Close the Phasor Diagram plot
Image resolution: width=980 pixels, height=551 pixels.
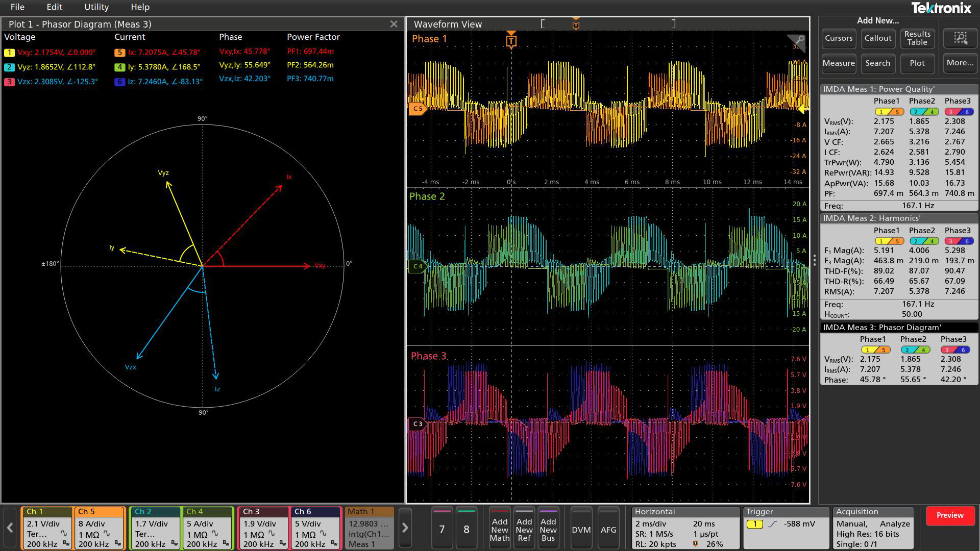point(394,24)
